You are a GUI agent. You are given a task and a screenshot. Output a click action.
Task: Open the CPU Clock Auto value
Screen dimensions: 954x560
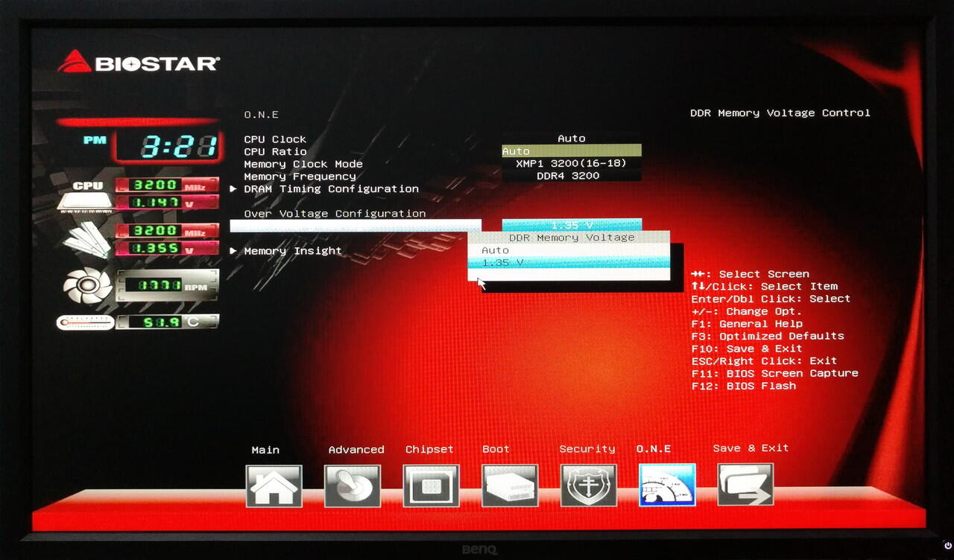(572, 139)
